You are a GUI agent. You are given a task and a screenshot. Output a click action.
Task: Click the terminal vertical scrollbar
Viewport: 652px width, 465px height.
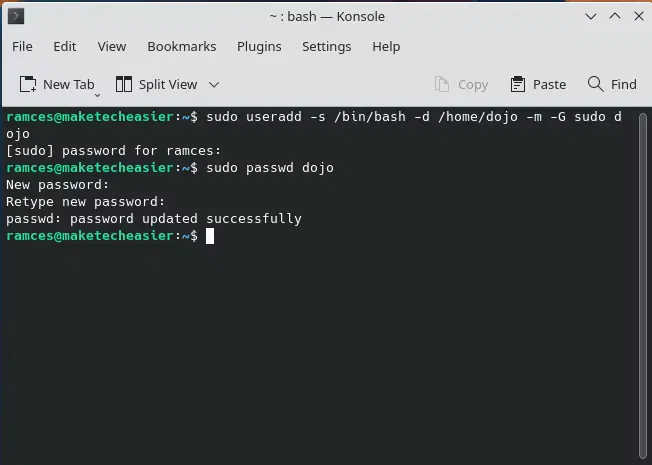coord(643,286)
